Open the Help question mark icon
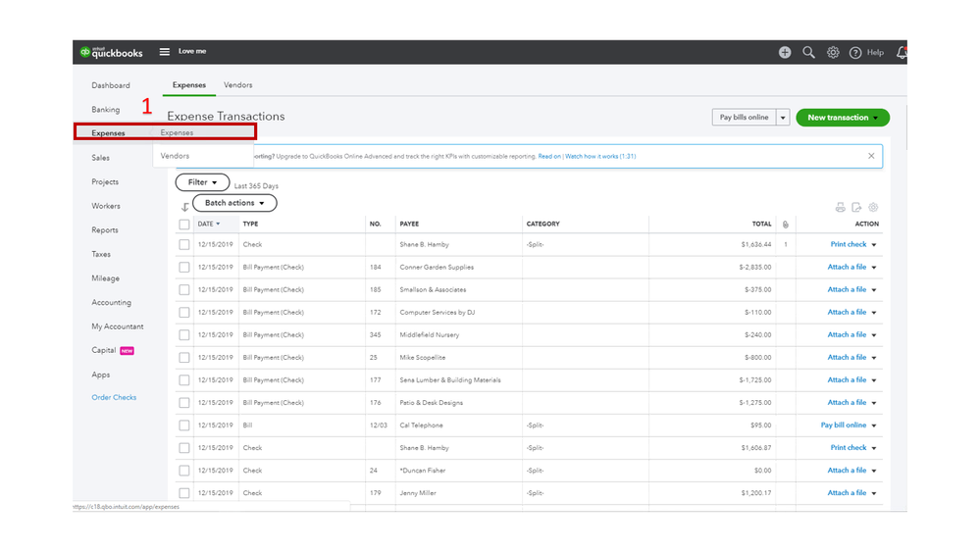This screenshot has width=980, height=551. coord(855,53)
